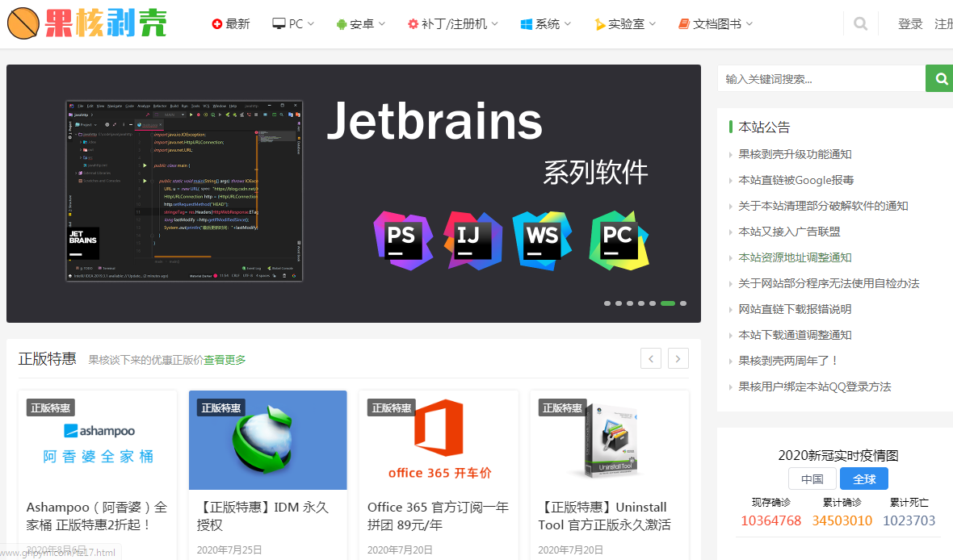Open 本站又接入广告联盟 announcement

(789, 232)
